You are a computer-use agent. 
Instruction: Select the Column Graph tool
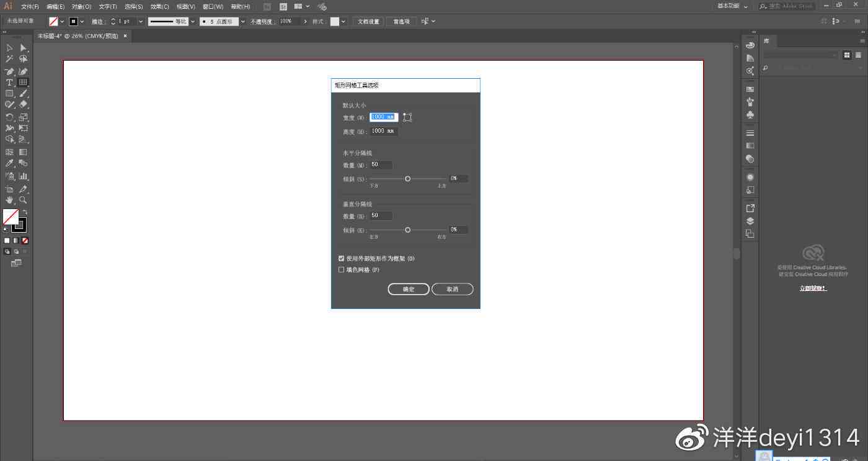pos(23,177)
